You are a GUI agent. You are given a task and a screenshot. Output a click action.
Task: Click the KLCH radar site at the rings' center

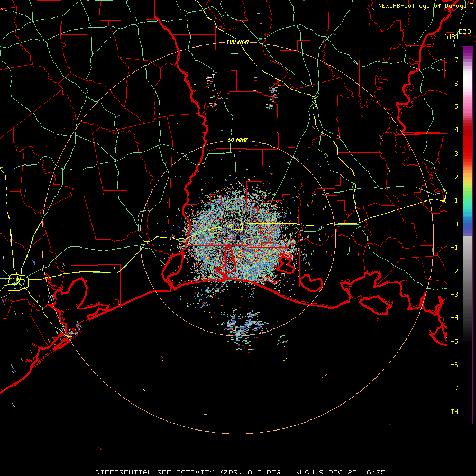pyautogui.click(x=237, y=237)
